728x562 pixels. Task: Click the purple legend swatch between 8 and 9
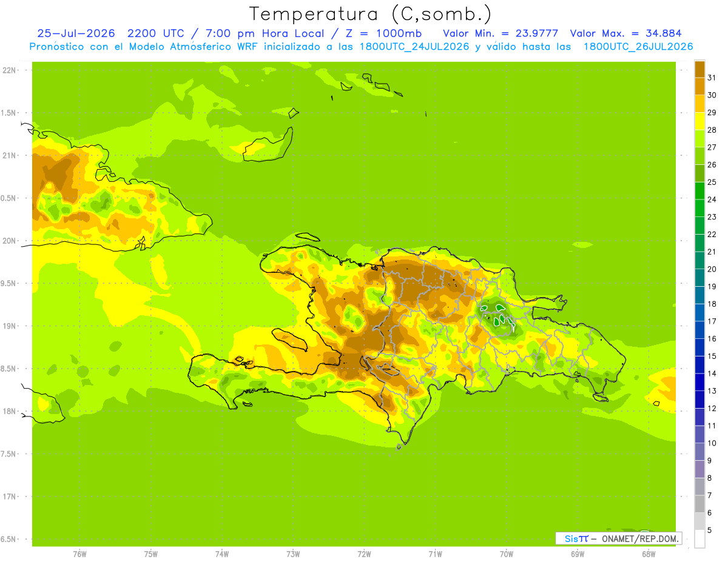(699, 469)
